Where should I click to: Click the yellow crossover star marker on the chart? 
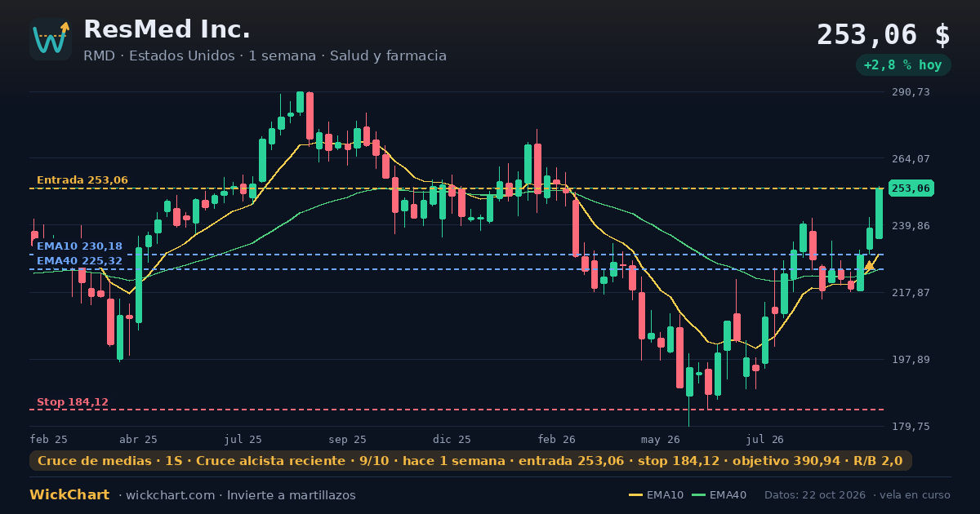pos(869,265)
